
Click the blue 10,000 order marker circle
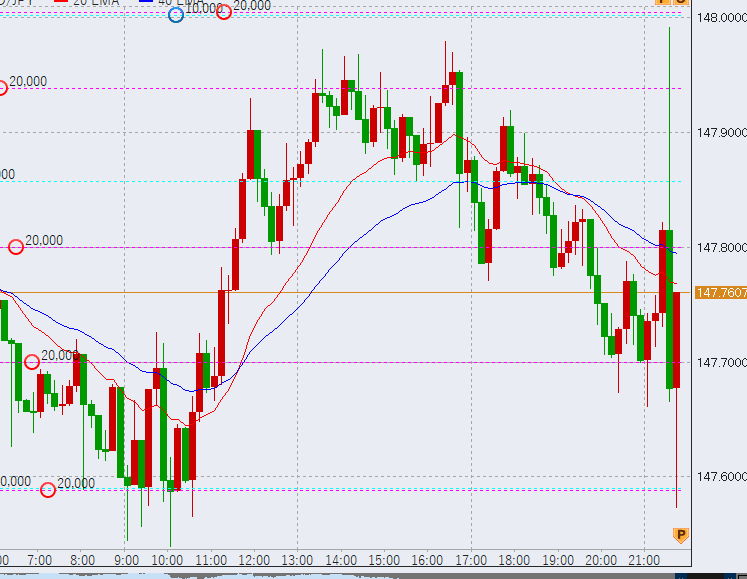[176, 14]
